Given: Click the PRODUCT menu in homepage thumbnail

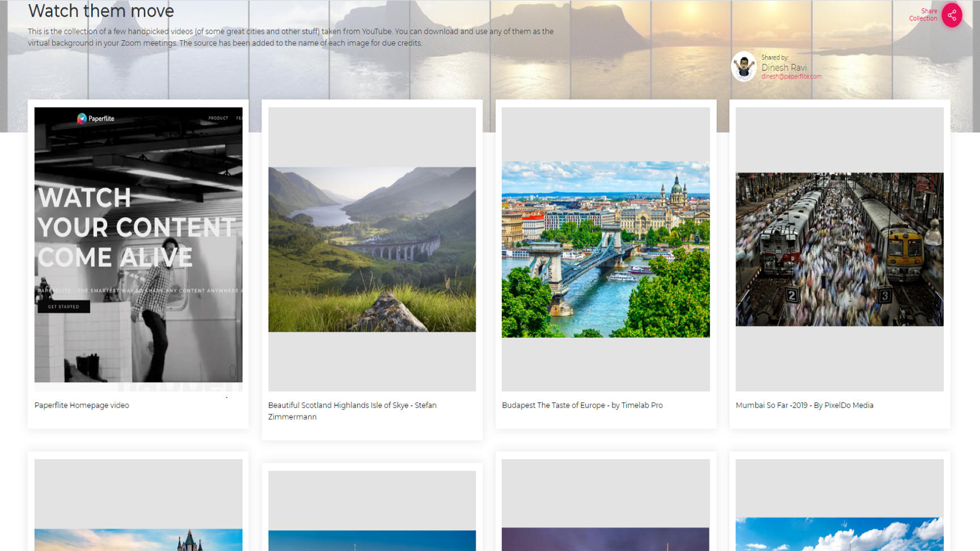Looking at the screenshot, I should [218, 118].
